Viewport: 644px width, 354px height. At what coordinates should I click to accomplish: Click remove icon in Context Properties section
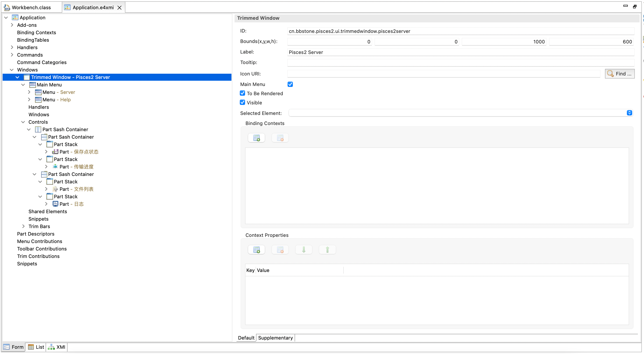280,250
